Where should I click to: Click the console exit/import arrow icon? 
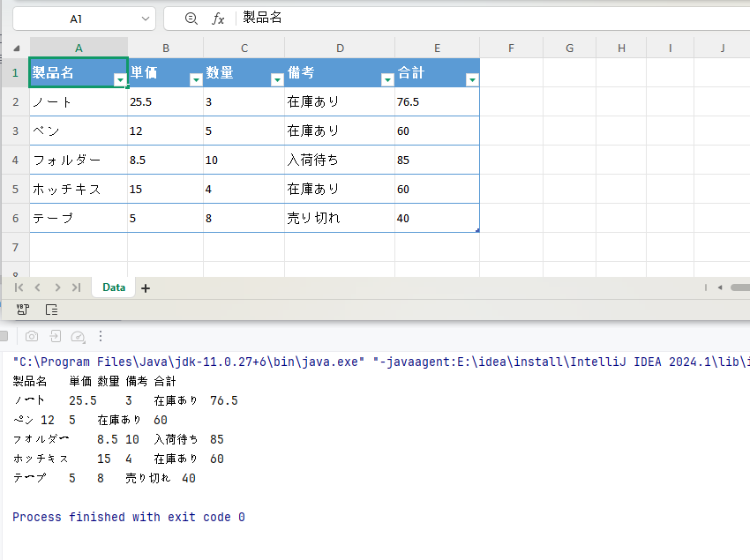click(x=56, y=336)
